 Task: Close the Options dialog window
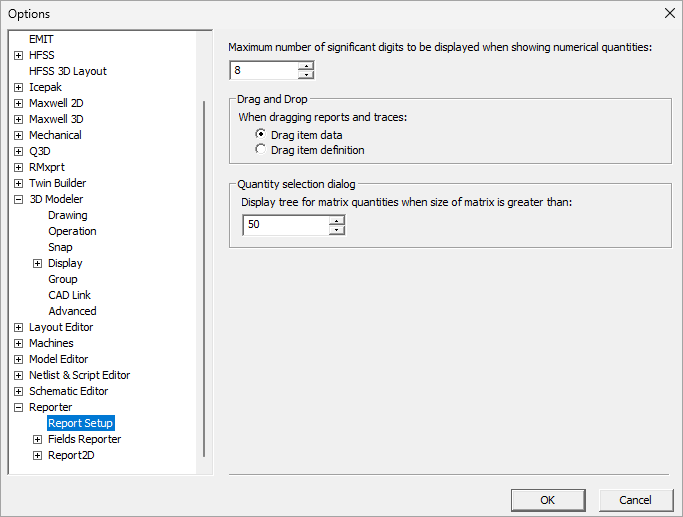(669, 14)
